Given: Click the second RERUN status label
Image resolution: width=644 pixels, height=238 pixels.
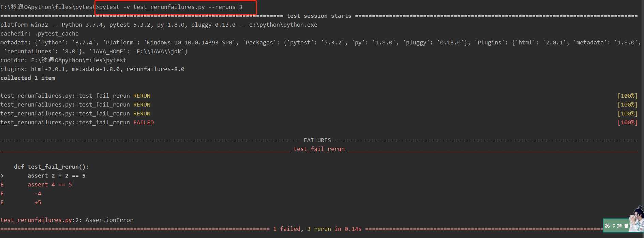Looking at the screenshot, I should 142,104.
